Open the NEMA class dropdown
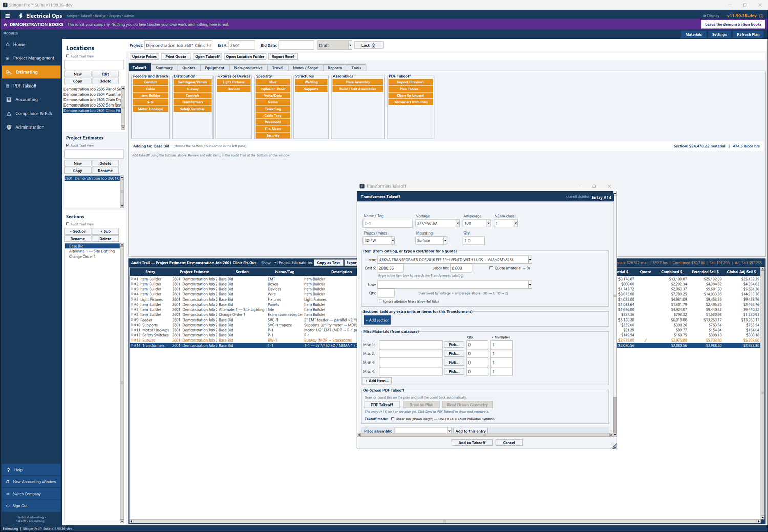This screenshot has height=532, width=768. coord(516,223)
